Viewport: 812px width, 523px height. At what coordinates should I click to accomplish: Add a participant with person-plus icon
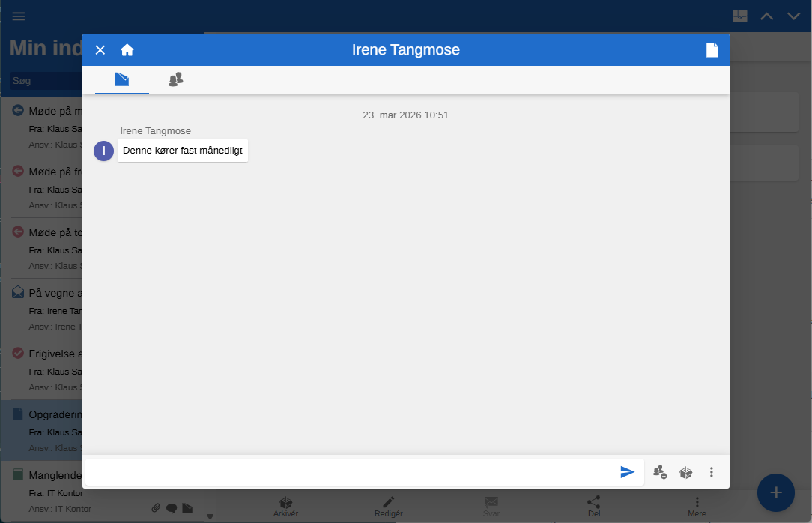point(660,472)
